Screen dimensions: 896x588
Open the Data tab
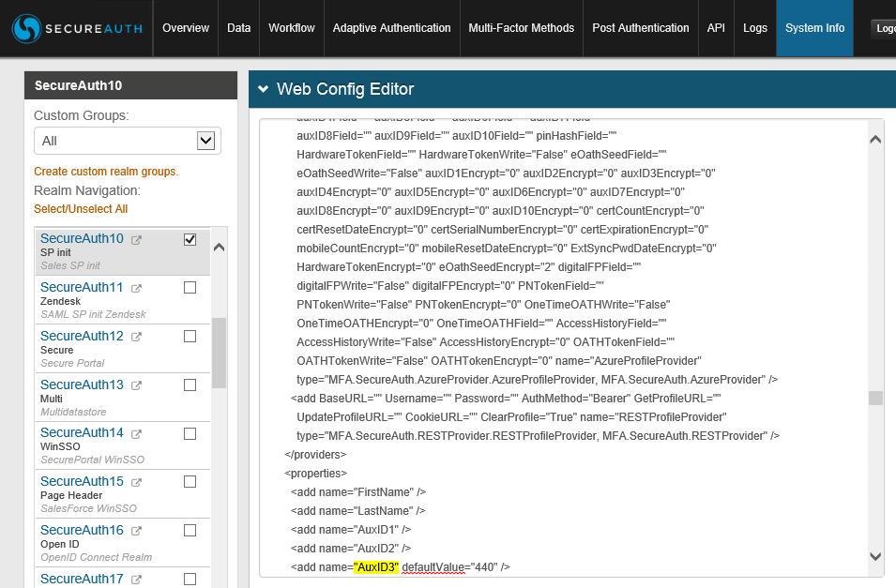239,28
